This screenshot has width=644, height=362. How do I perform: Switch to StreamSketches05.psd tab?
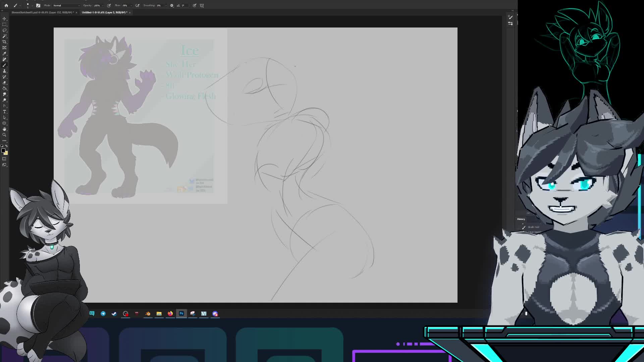click(x=43, y=12)
